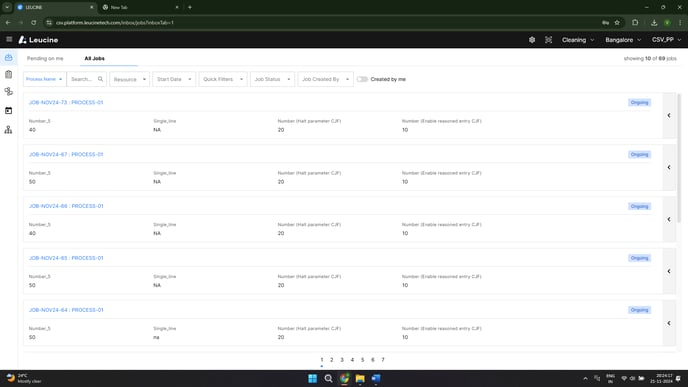This screenshot has height=387, width=688.
Task: Open File Explorer from taskbar
Action: click(360, 378)
